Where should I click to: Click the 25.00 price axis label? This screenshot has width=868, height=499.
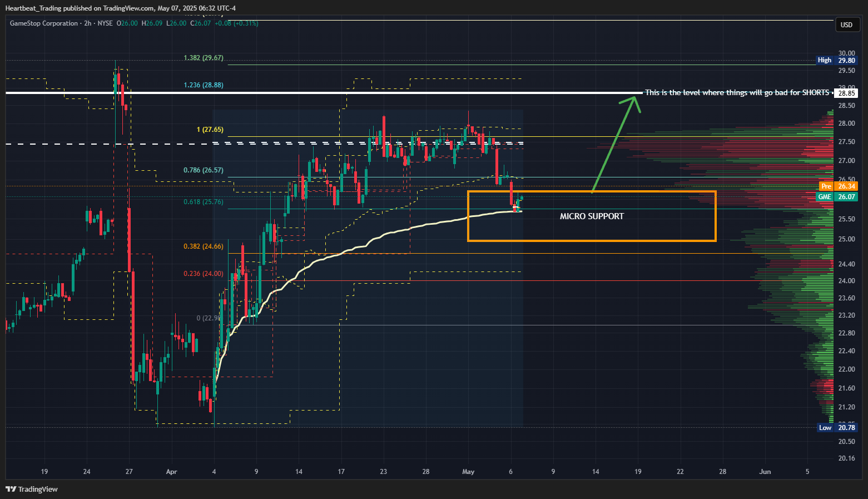847,239
